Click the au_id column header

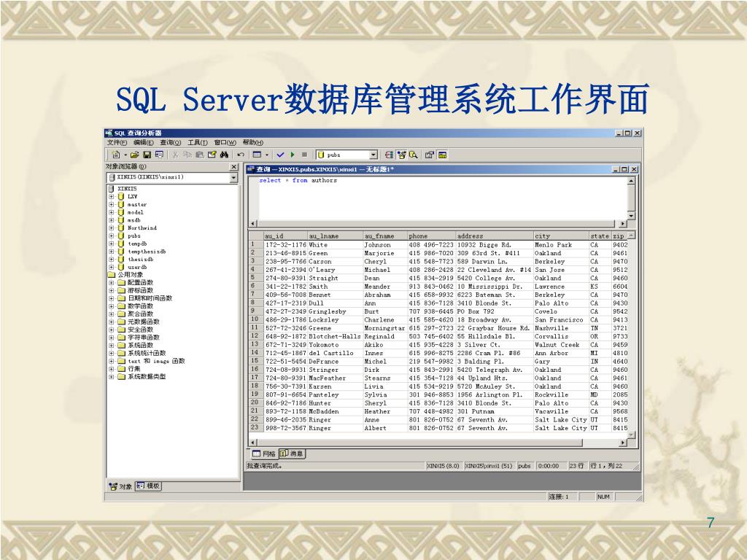point(285,236)
